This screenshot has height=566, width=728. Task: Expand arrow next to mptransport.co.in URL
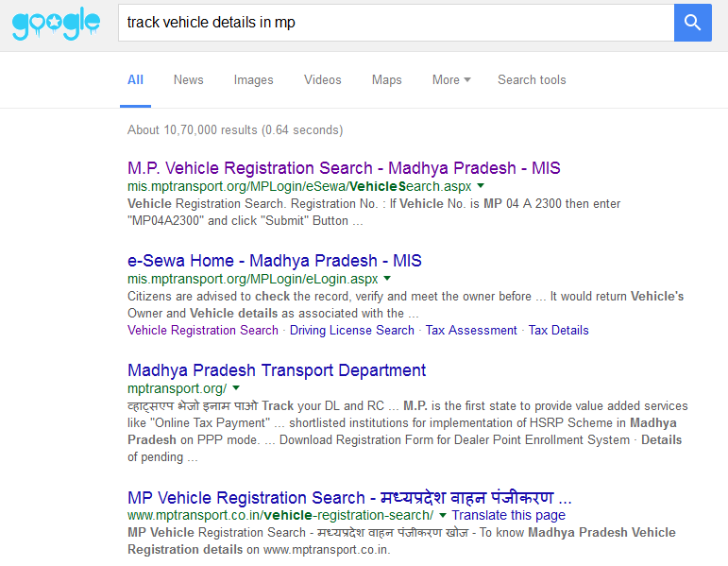point(443,515)
